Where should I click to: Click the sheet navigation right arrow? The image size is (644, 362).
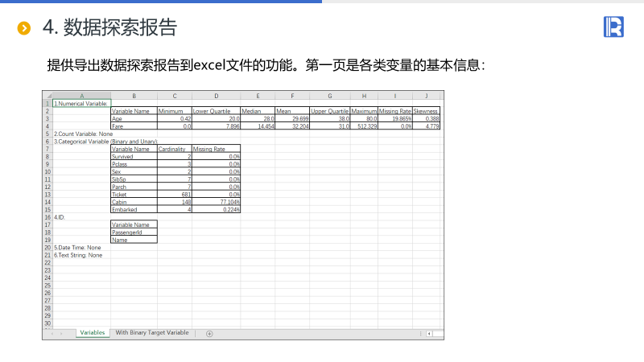click(x=61, y=334)
